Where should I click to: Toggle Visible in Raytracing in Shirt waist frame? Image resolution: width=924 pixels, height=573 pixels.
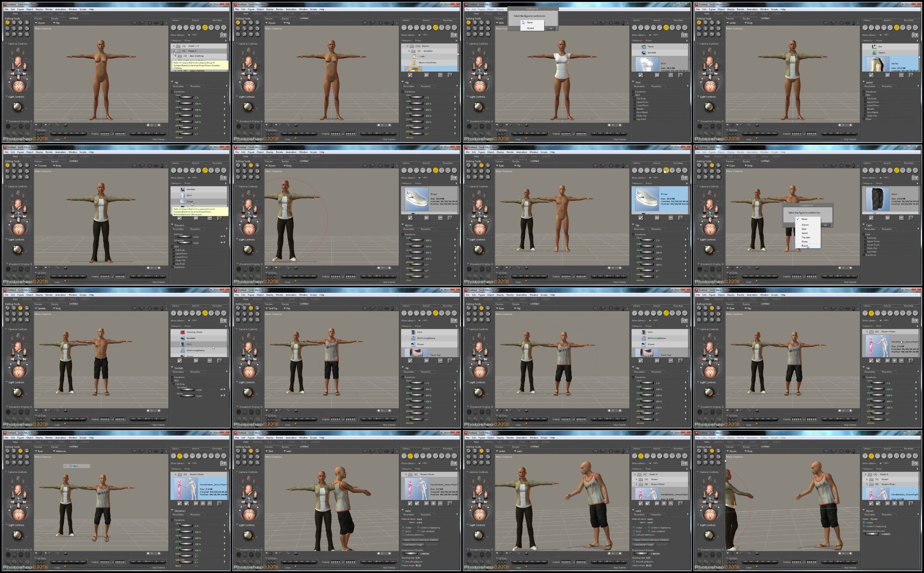click(x=418, y=528)
